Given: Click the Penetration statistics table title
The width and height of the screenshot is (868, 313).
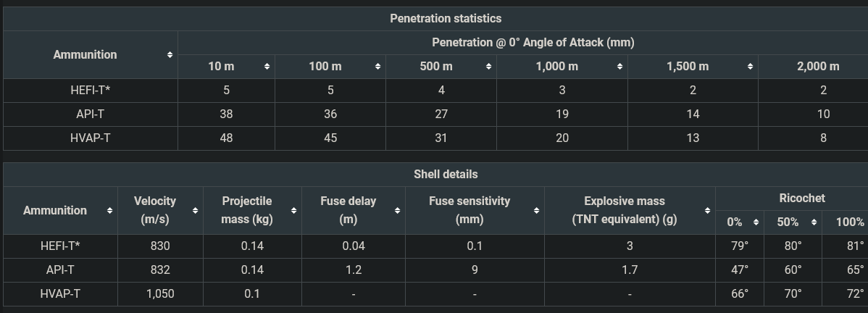Looking at the screenshot, I should tap(446, 18).
